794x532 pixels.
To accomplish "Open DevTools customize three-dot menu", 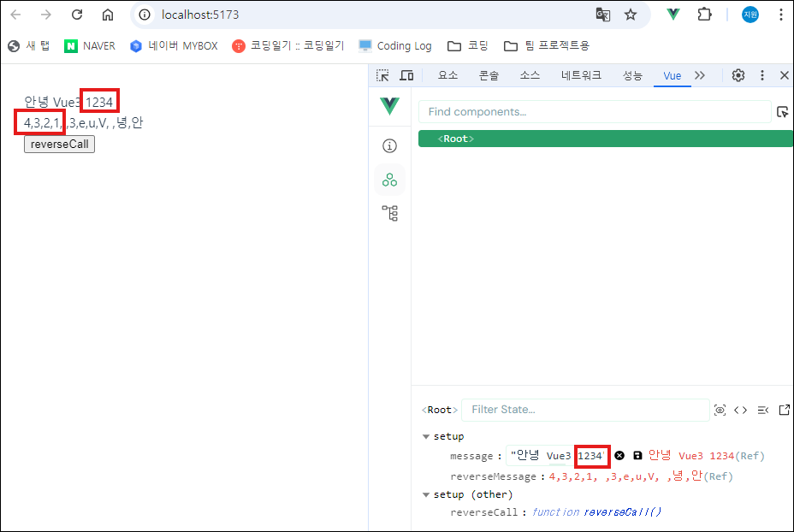I will tap(762, 75).
